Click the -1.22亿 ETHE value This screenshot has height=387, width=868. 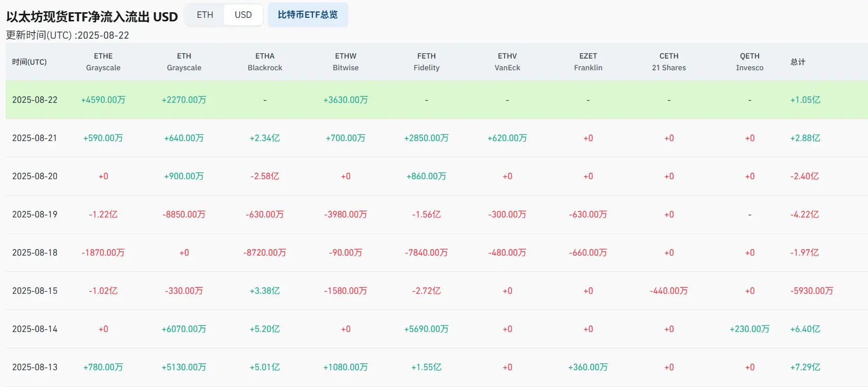pos(103,214)
